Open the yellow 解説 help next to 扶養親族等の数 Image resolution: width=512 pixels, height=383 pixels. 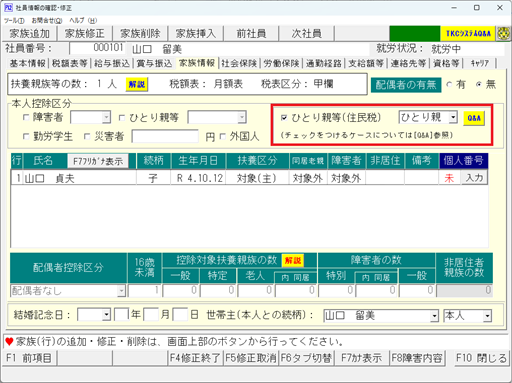click(x=137, y=84)
